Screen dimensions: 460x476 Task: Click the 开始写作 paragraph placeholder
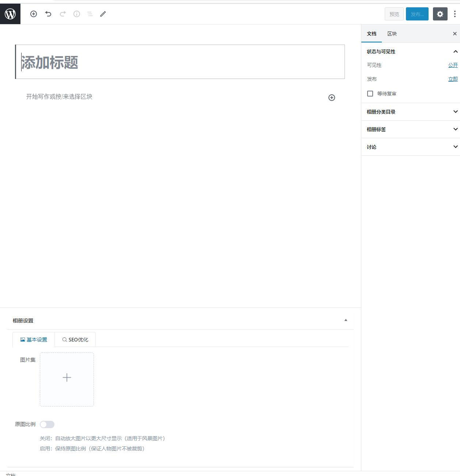click(59, 97)
